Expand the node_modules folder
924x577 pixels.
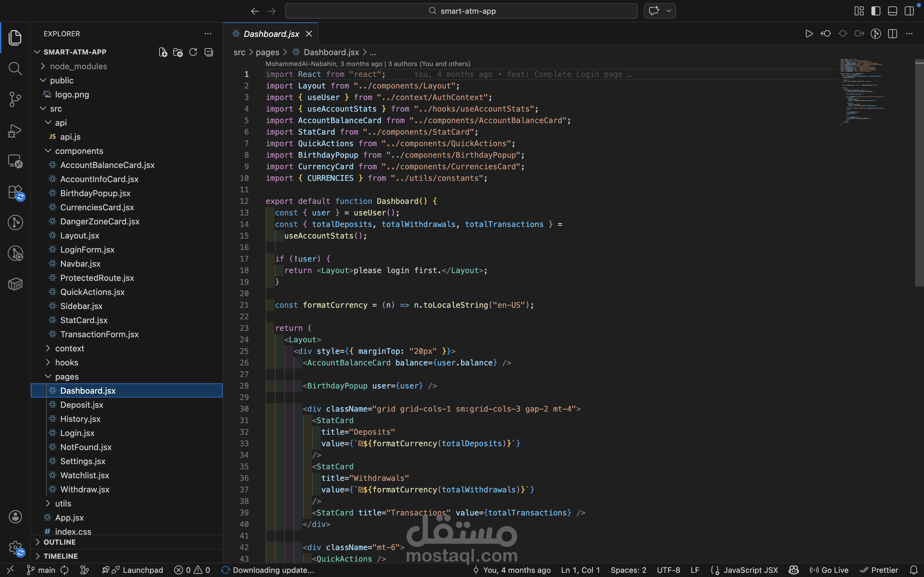78,66
